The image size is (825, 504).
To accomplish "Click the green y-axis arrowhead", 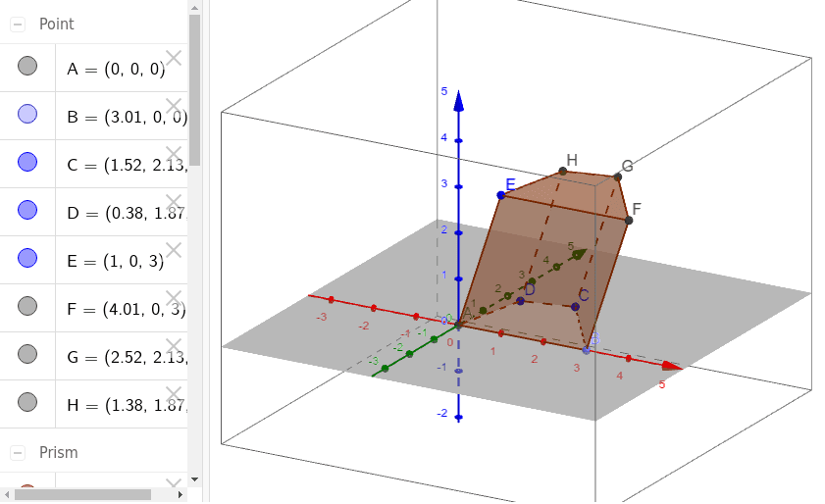I will click(x=580, y=254).
